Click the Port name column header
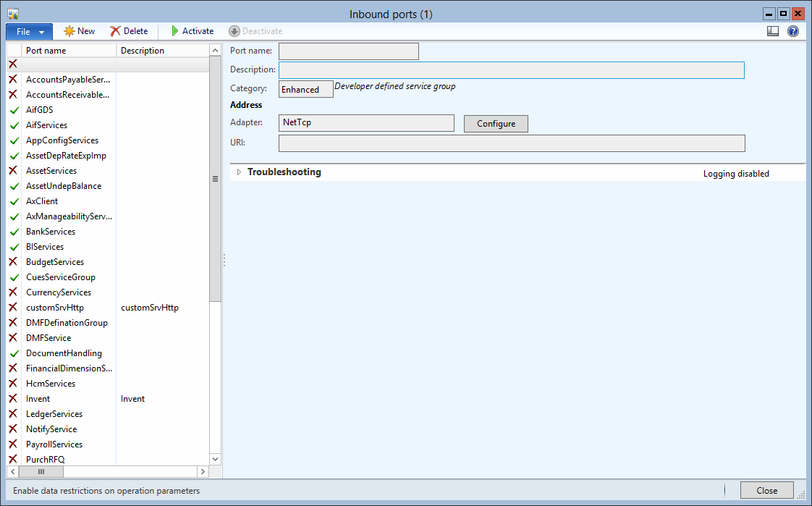 (x=69, y=51)
